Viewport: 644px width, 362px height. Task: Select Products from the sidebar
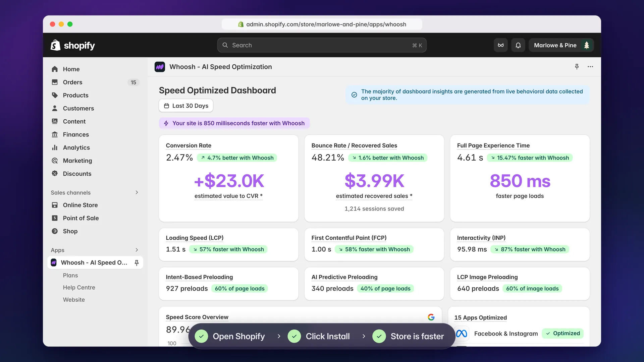95,95
